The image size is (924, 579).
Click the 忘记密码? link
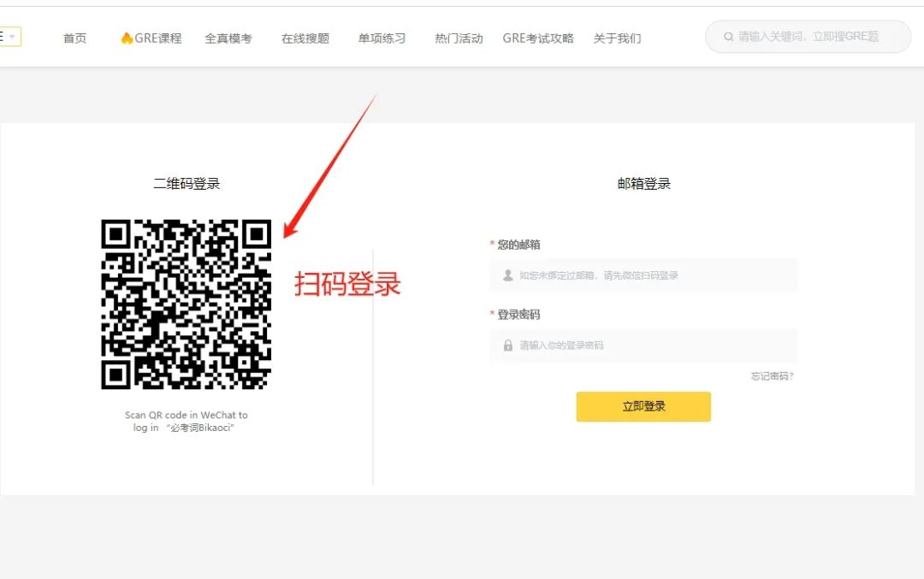tap(772, 375)
